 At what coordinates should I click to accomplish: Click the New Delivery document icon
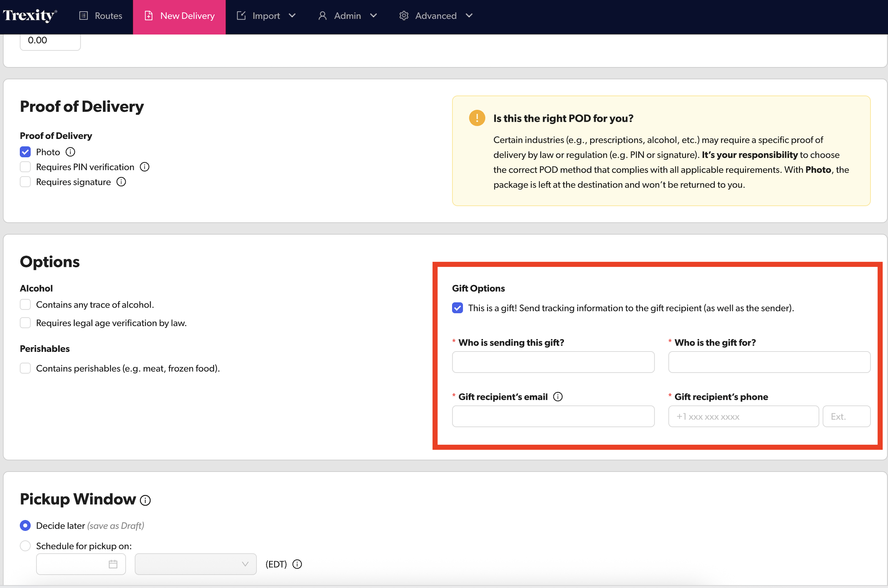click(x=149, y=16)
